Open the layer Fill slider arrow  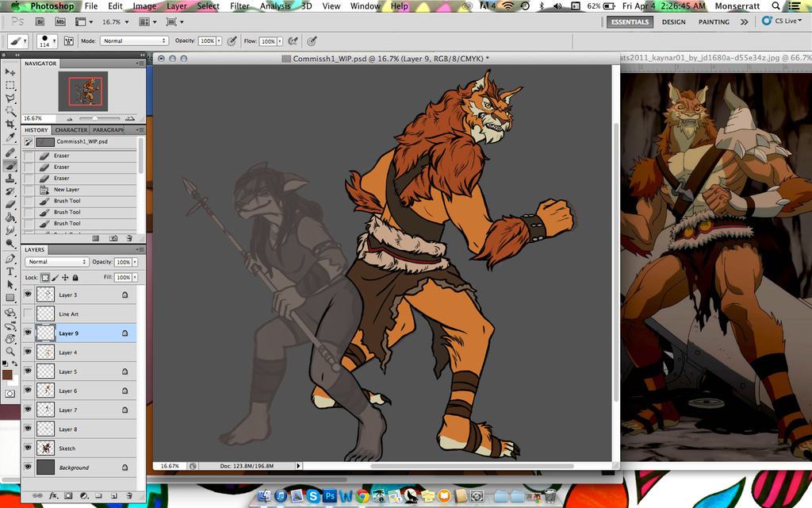pos(135,277)
